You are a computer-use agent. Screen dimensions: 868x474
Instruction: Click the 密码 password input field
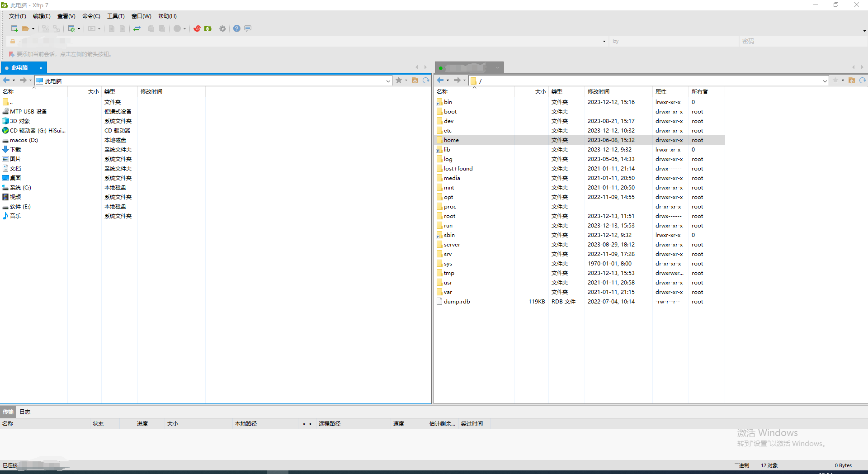[x=803, y=41]
